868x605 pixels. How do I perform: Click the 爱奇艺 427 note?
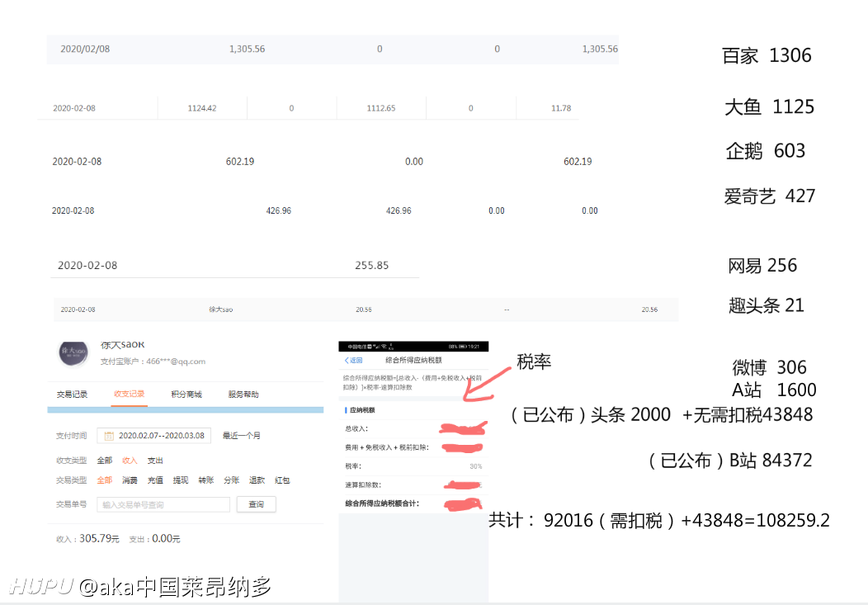(x=770, y=196)
